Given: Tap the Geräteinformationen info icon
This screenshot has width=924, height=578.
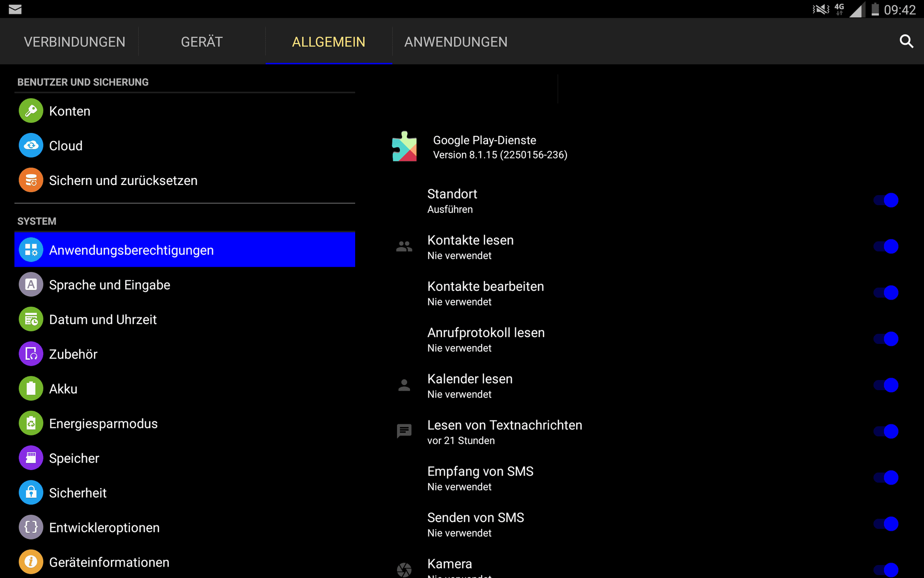Looking at the screenshot, I should (31, 562).
